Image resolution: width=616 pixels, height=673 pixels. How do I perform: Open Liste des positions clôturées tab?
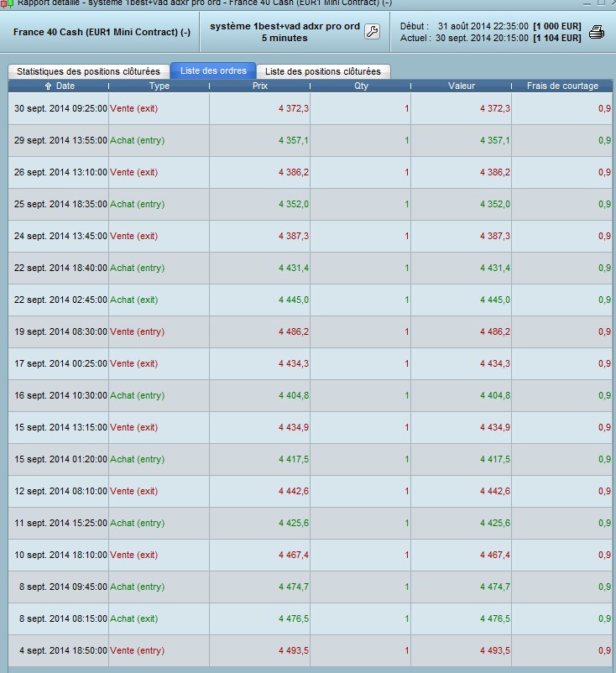click(323, 71)
